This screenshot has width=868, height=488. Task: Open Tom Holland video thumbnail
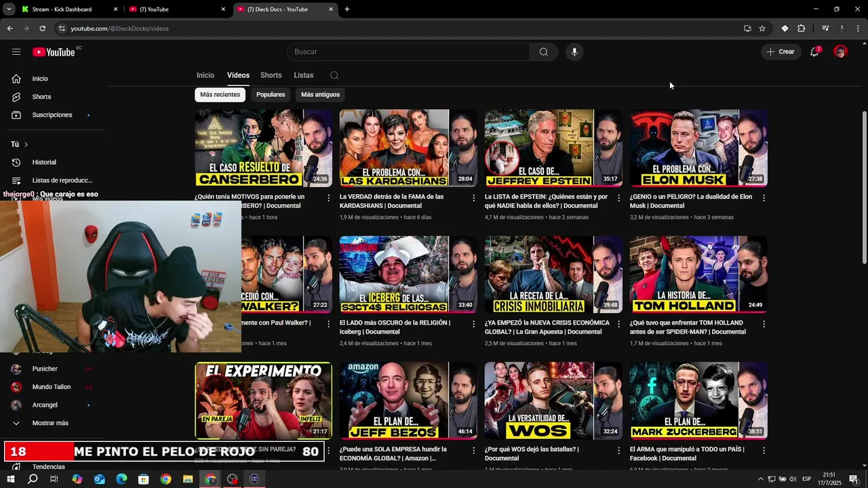coord(698,274)
